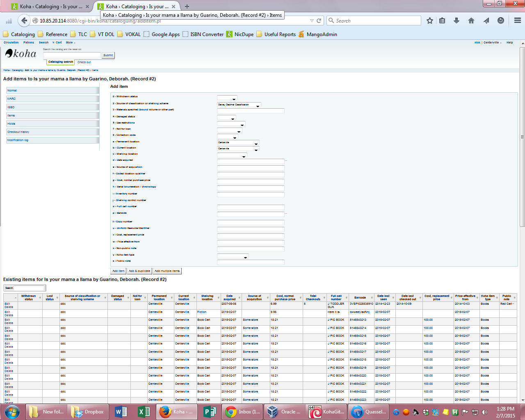
Task: Open the Koha item type dropdown
Action: (x=233, y=256)
